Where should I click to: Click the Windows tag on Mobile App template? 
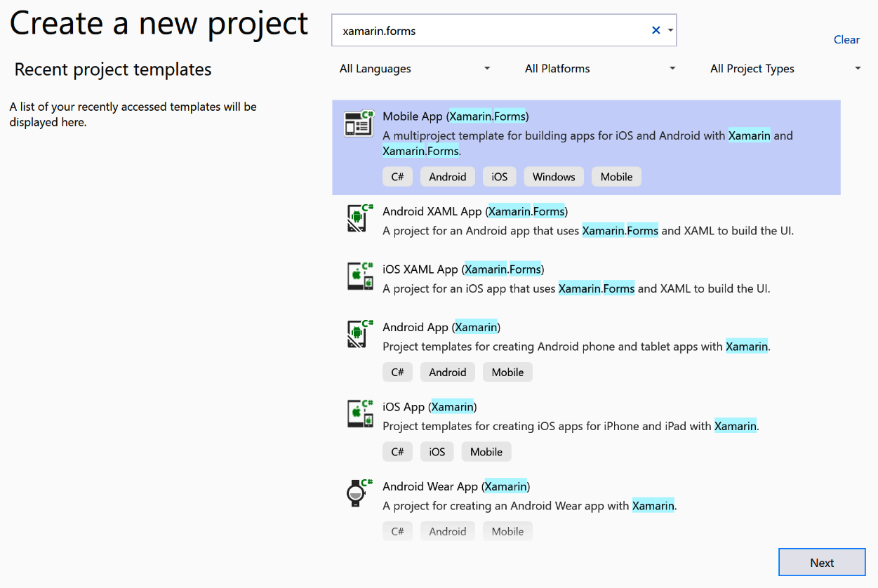tap(554, 177)
